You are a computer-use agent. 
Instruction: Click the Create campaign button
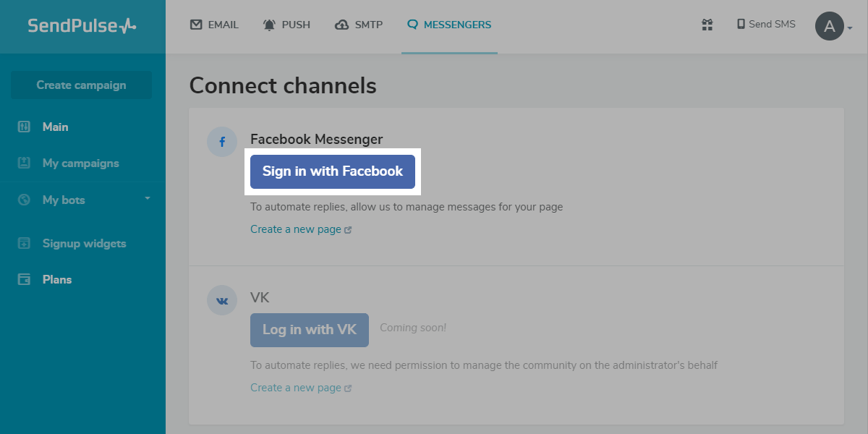80,85
